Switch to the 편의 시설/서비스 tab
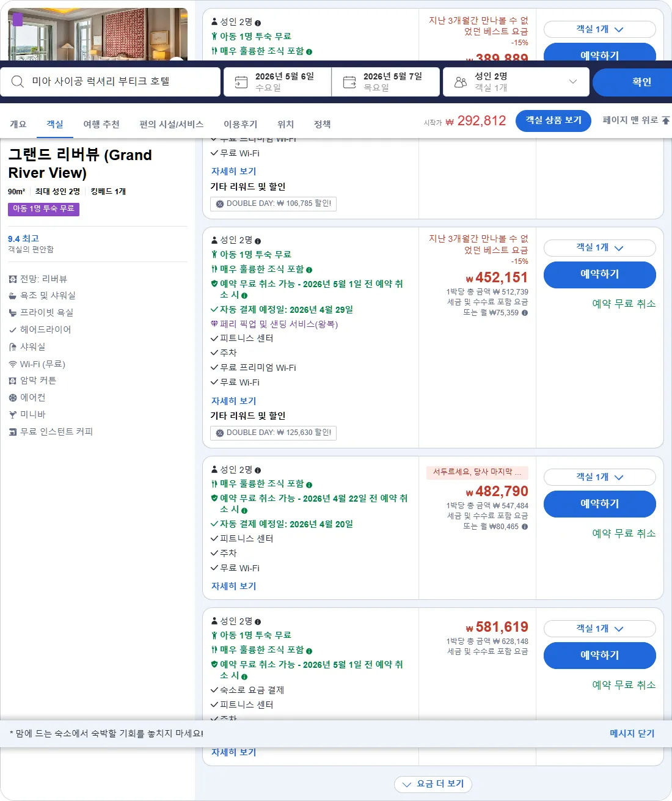672x801 pixels. 171,124
